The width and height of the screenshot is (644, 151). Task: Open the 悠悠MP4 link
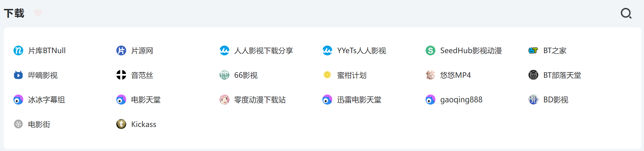tap(455, 75)
